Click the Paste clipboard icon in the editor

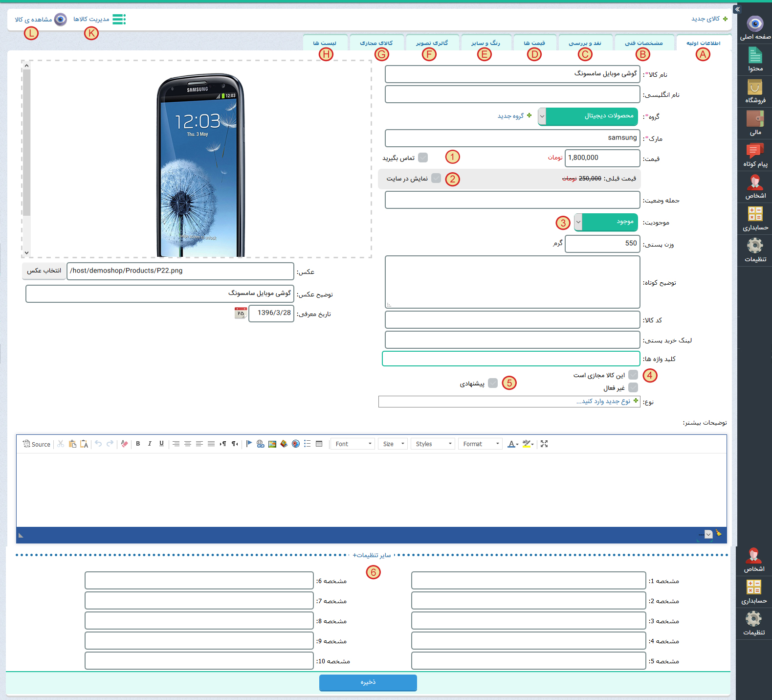pyautogui.click(x=72, y=444)
